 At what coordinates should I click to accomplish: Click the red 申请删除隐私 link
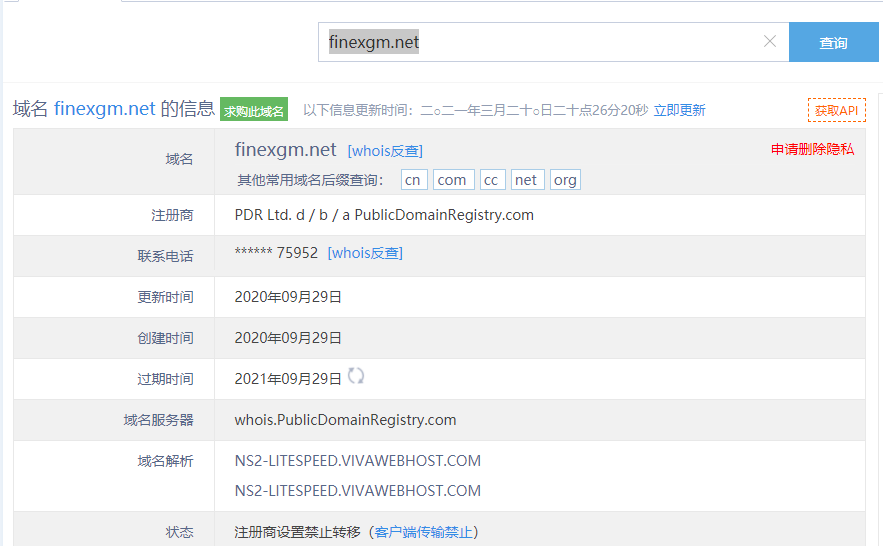812,149
